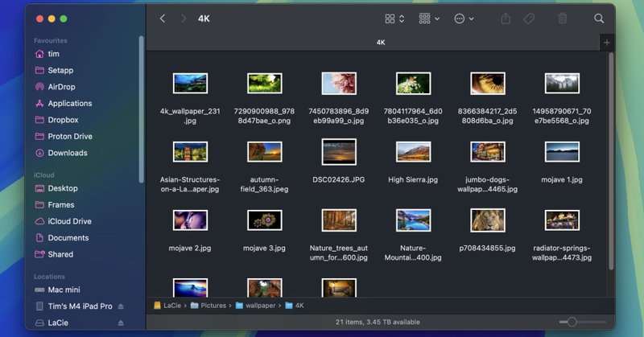Viewport: 644px width, 337px height.
Task: Click the mojave 1.jpg file name
Action: pos(562,180)
